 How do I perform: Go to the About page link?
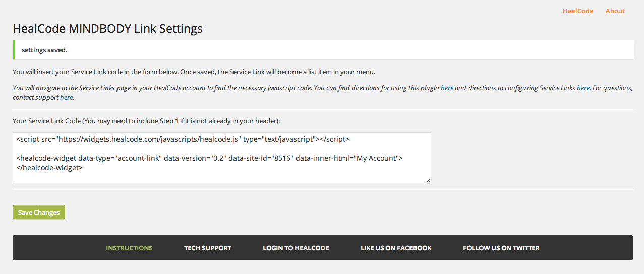click(x=615, y=11)
